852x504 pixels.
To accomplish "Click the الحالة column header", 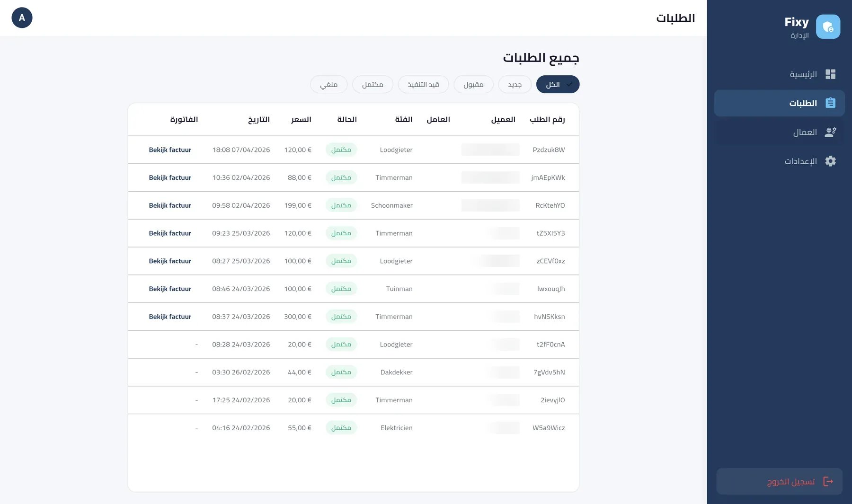I will (347, 119).
